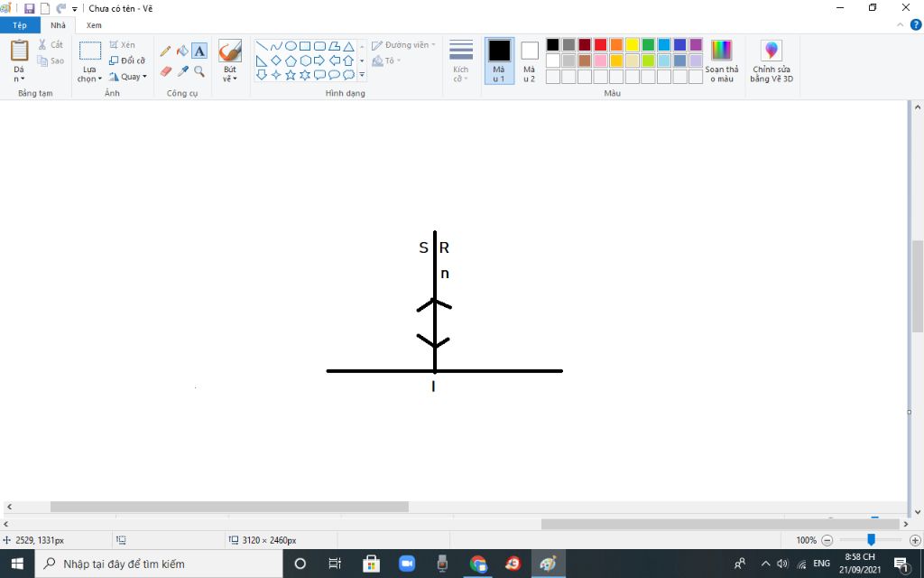The height and width of the screenshot is (578, 924).
Task: Select the Color picker eyedropper tool
Action: pos(182,70)
